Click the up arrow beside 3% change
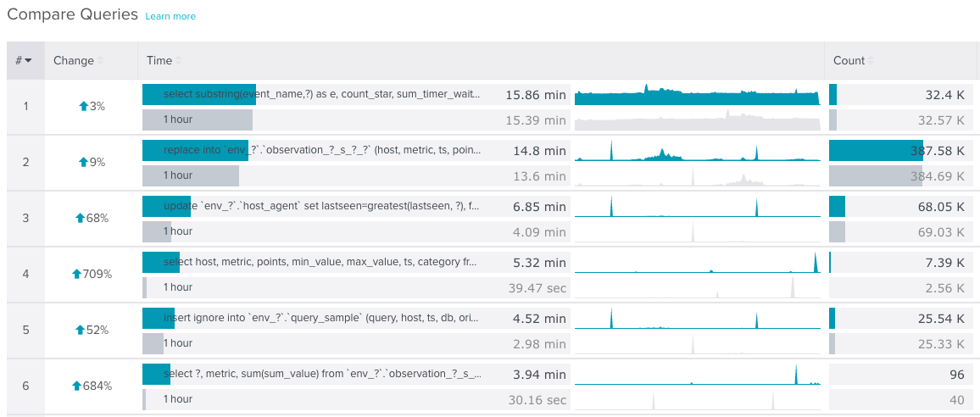Screen dimensions: 980x417 pos(83,107)
